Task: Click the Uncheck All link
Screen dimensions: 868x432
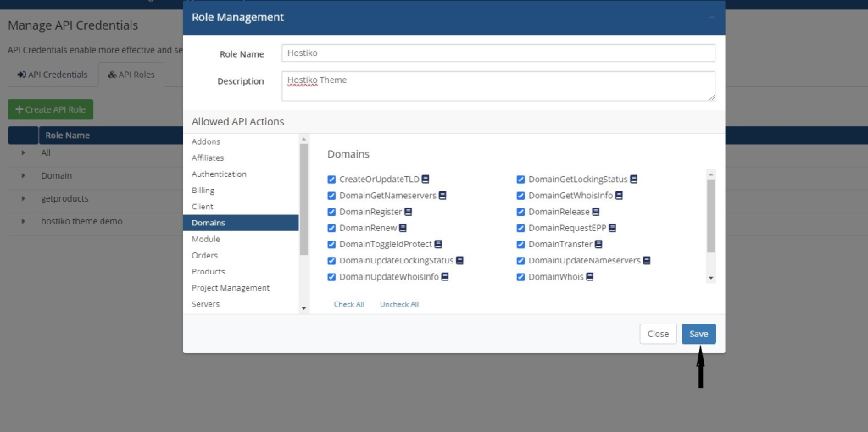Action: tap(399, 304)
